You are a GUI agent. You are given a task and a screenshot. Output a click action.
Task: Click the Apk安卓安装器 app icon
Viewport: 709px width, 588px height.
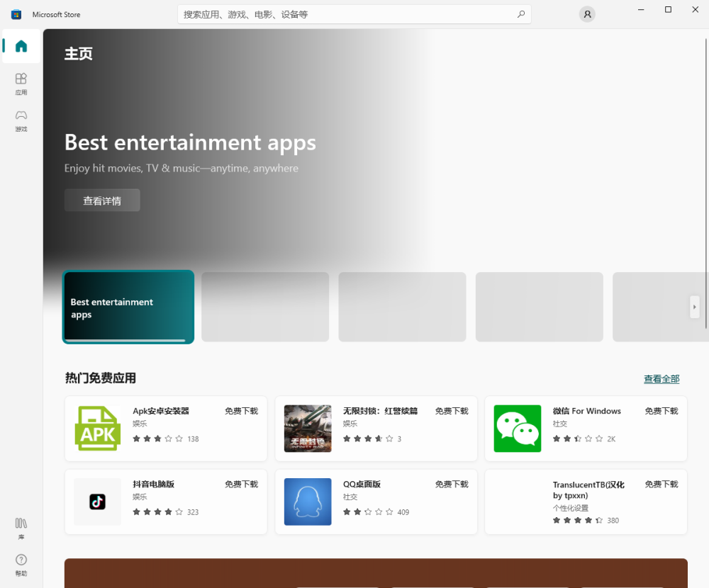tap(97, 429)
